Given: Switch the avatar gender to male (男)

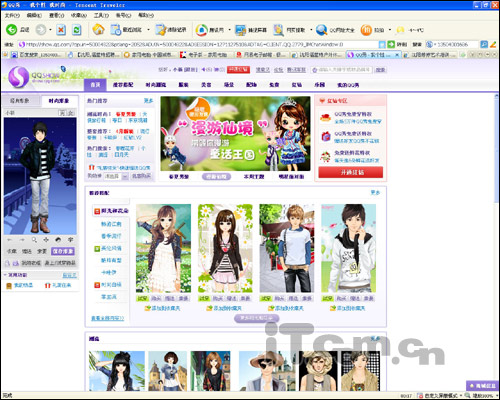Looking at the screenshot, I should pyautogui.click(x=62, y=113).
